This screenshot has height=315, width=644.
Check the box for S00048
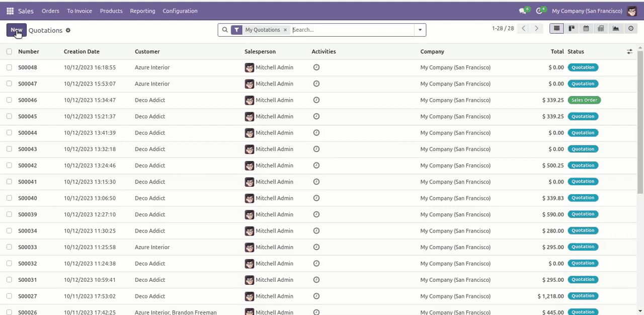(9, 67)
